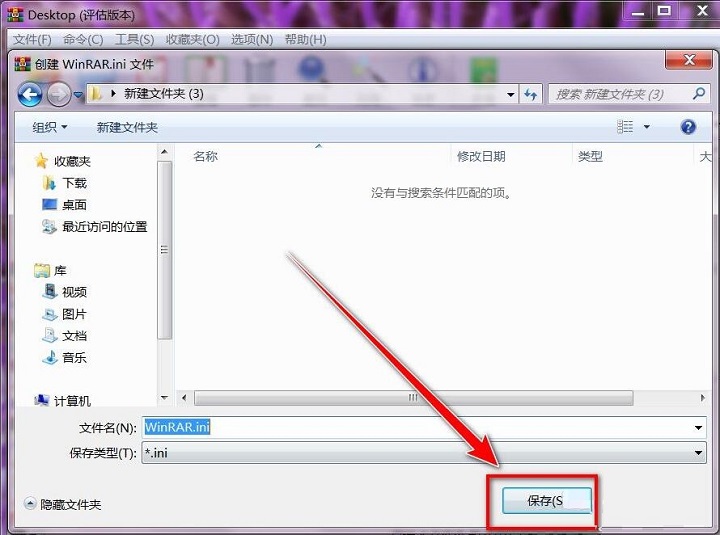Select 桌面 in the sidebar
Viewport: 720px width, 535px height.
pos(74,205)
